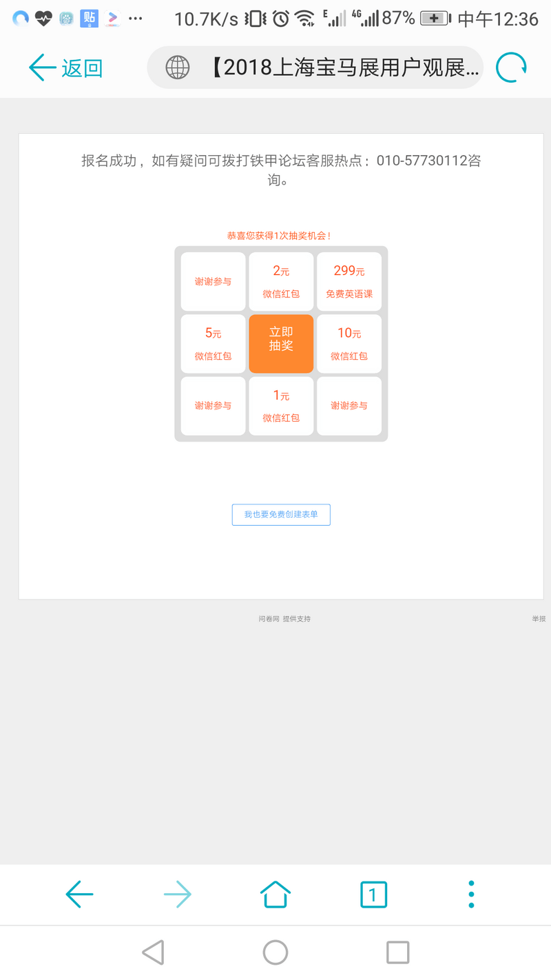Go back with browser back arrow

click(x=79, y=895)
